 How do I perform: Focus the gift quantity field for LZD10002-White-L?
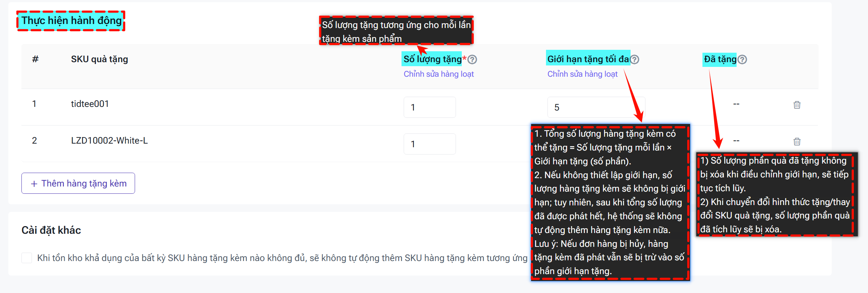coord(429,144)
